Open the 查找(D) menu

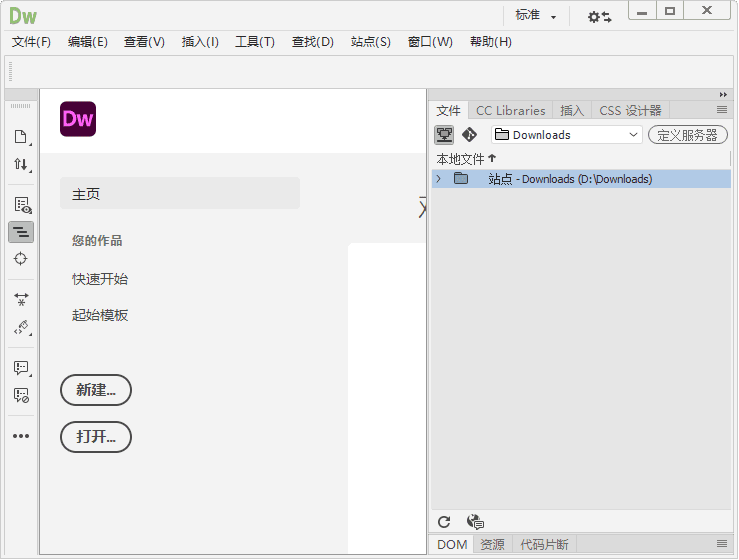tap(312, 42)
